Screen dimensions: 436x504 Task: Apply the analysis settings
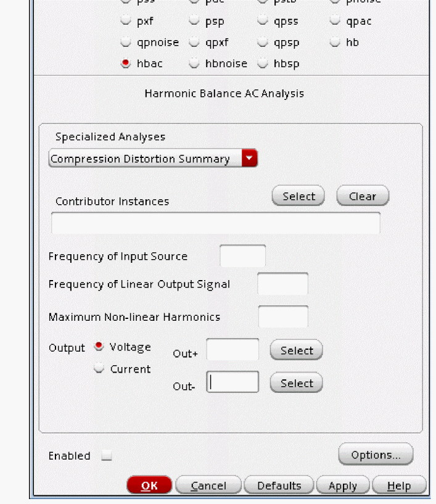(x=343, y=485)
